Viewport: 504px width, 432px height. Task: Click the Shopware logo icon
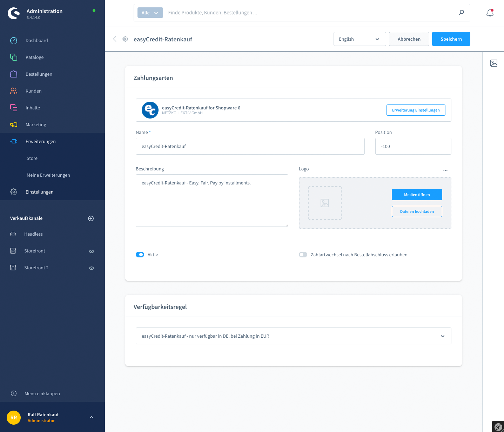pyautogui.click(x=14, y=14)
